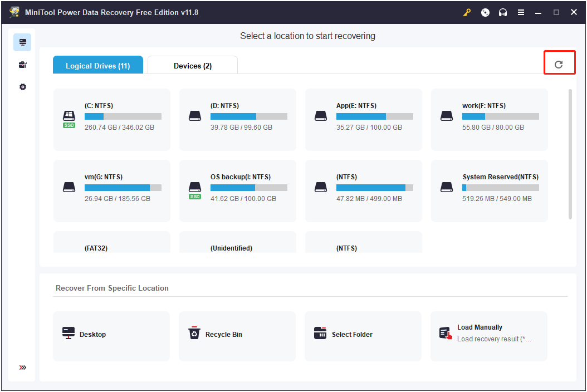
Task: Click the drive list vertical scrollbar
Action: (x=570, y=154)
